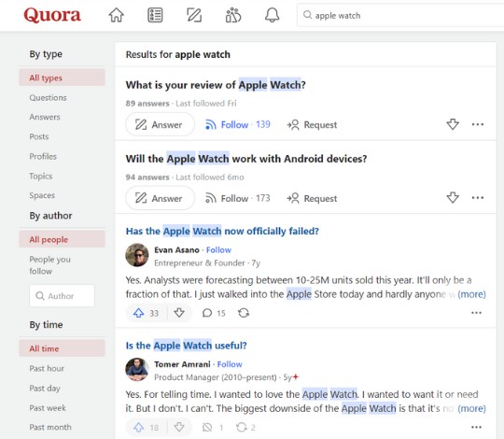
Task: Click Follow 139 on the review question
Action: pos(238,124)
